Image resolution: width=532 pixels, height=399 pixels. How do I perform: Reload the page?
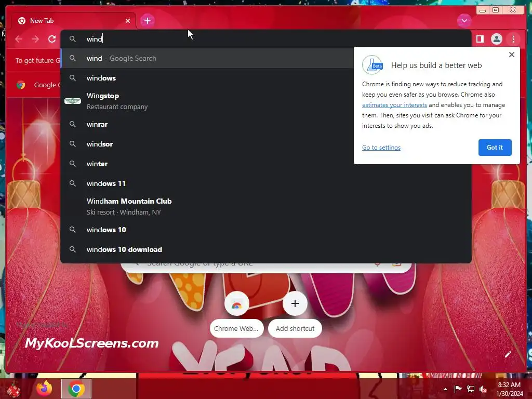pyautogui.click(x=52, y=39)
